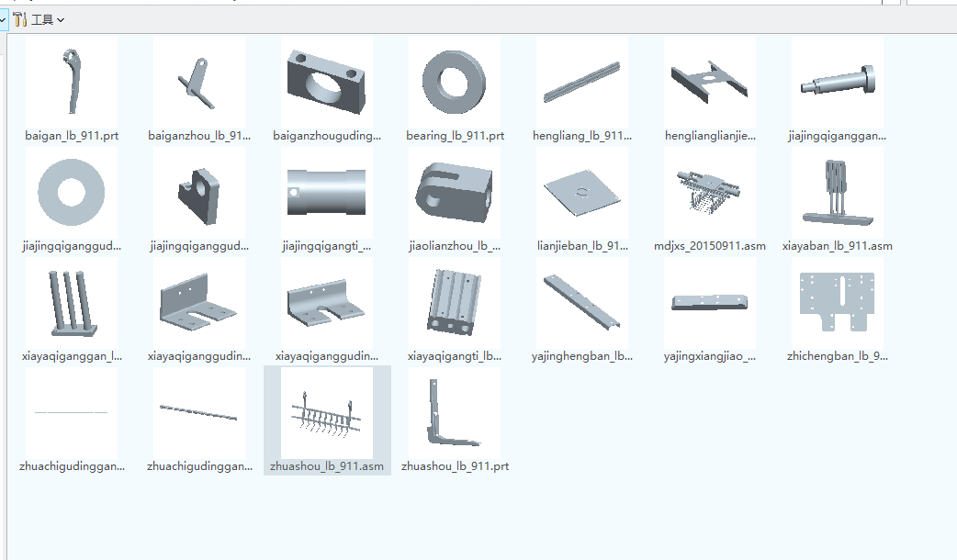957x560 pixels.
Task: Select the zhuashou_lb_911.asm thumbnail
Action: pyautogui.click(x=327, y=413)
